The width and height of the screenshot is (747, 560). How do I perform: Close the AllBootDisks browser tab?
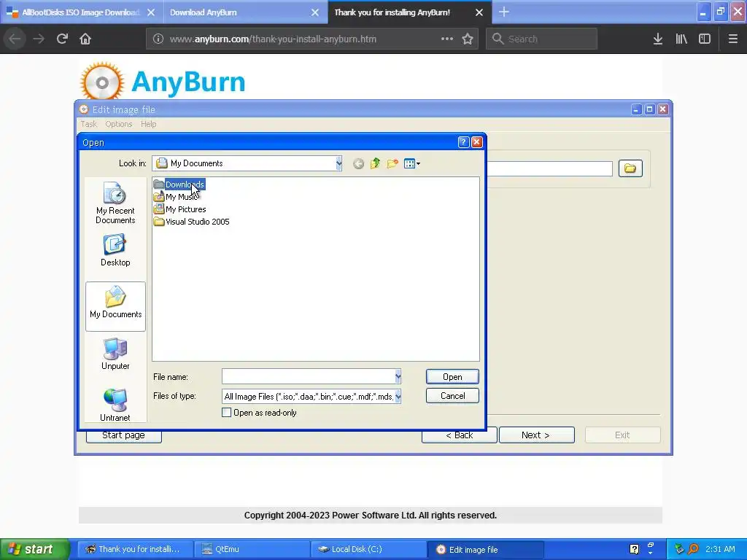pyautogui.click(x=150, y=12)
